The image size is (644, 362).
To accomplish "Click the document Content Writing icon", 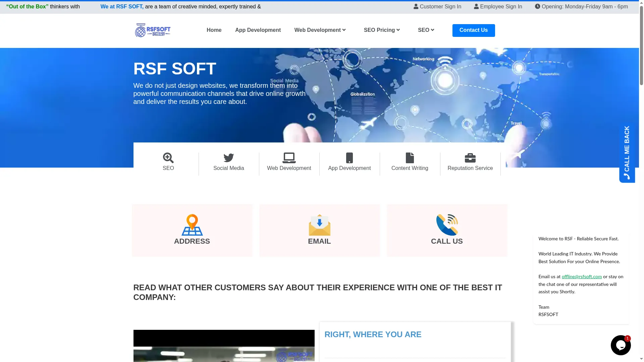I will pyautogui.click(x=410, y=158).
